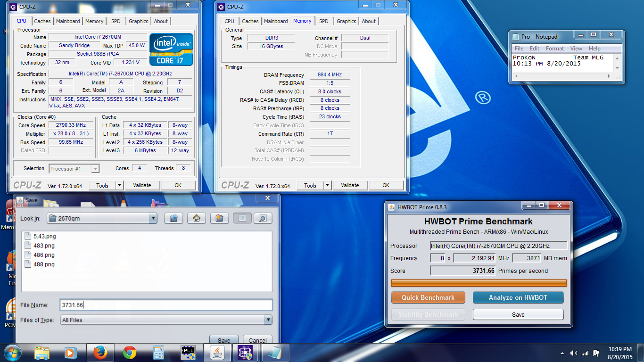Click Core Speed value 2790.33 MHz
644x362 pixels.
coord(71,125)
